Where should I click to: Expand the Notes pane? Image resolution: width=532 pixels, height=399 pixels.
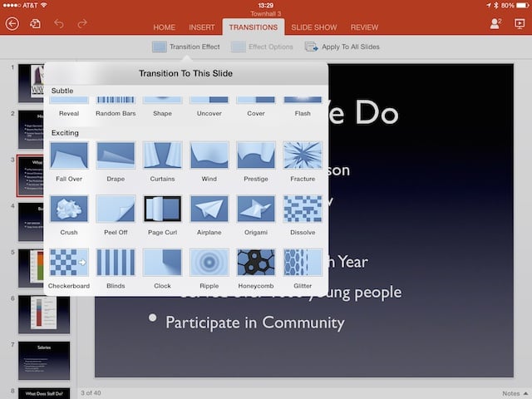pyautogui.click(x=515, y=393)
